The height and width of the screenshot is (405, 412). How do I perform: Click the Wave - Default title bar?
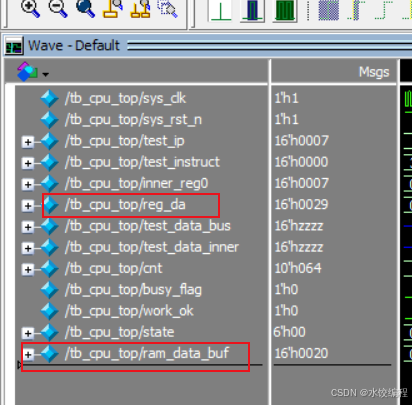click(x=208, y=45)
